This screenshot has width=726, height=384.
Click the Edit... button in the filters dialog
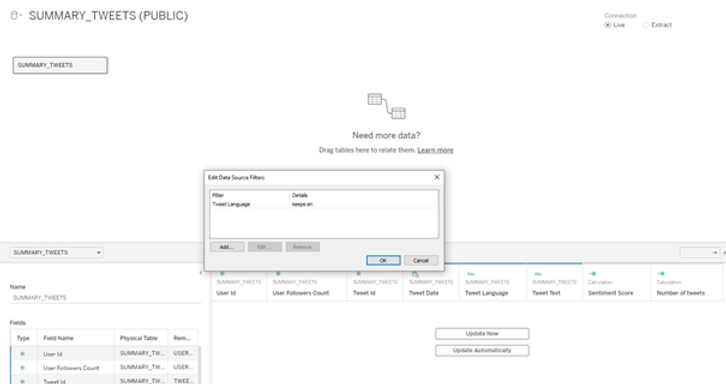coord(264,247)
